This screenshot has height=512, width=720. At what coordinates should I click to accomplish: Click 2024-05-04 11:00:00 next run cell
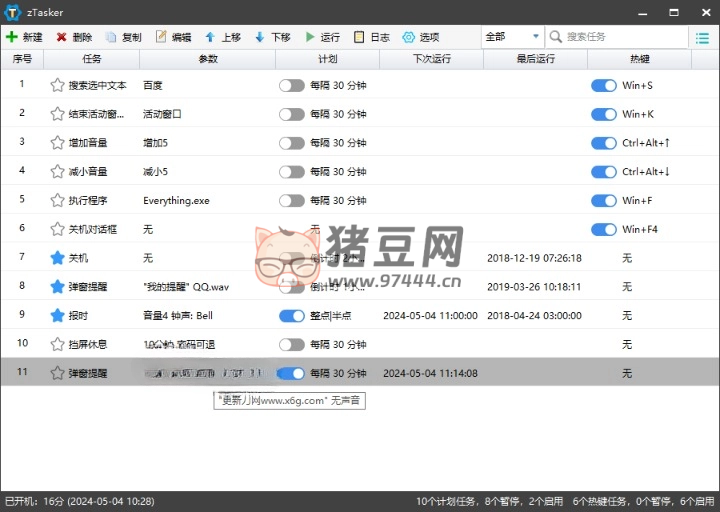[430, 316]
